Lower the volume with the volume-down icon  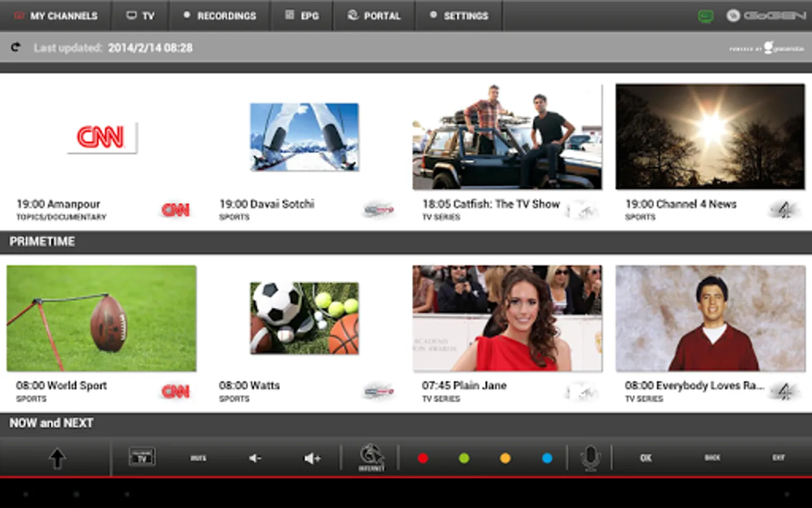pyautogui.click(x=255, y=458)
